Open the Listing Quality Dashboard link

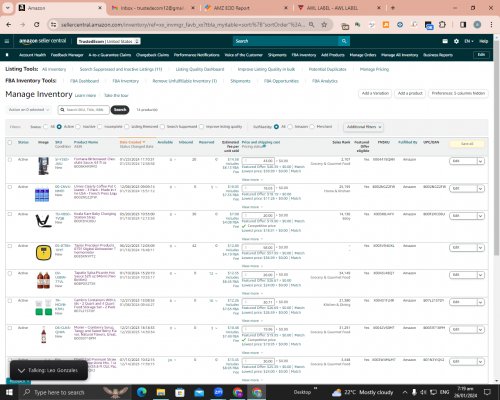[200, 69]
